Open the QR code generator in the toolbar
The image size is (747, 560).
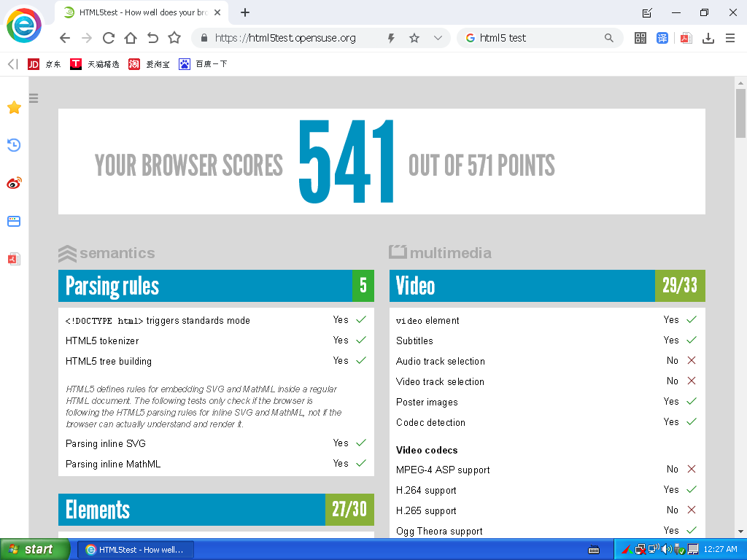pyautogui.click(x=640, y=37)
